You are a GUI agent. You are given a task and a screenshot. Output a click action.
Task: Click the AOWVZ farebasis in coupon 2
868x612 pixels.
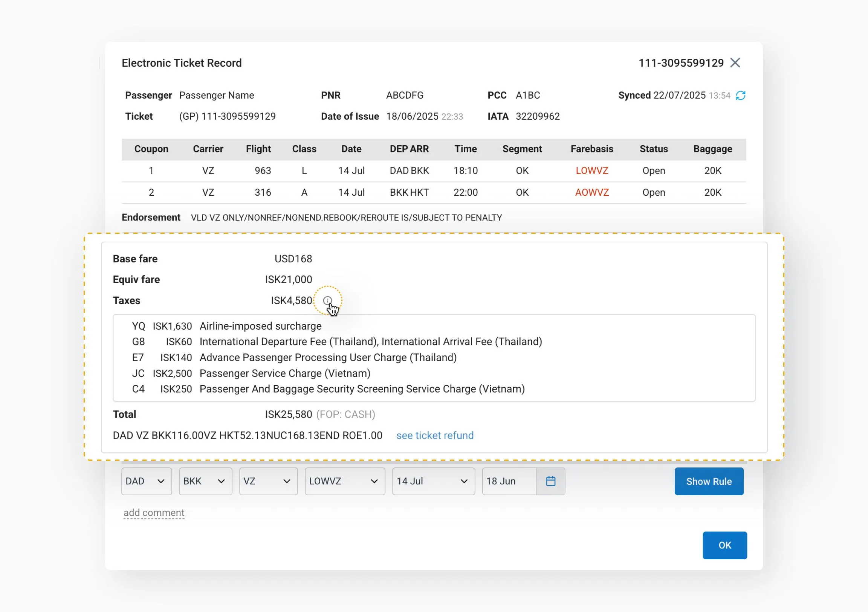coord(591,192)
